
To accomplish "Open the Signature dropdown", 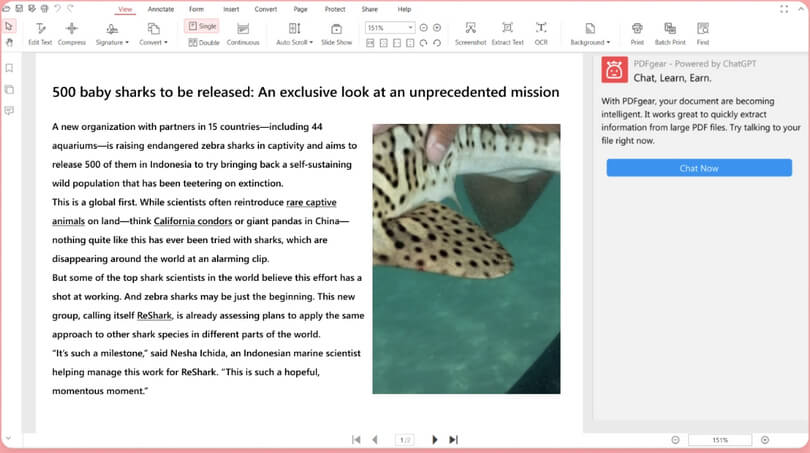I will tap(112, 34).
